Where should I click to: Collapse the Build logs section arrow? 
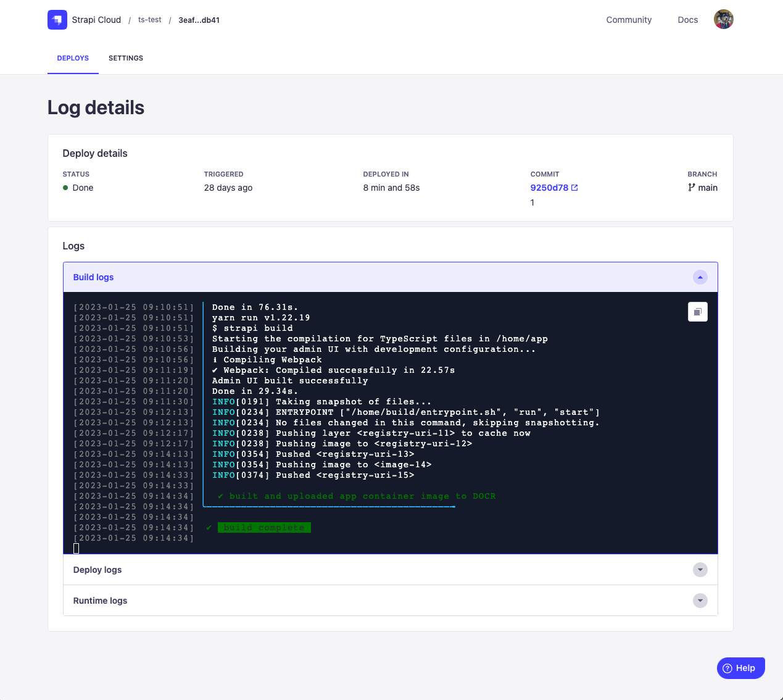pyautogui.click(x=700, y=277)
